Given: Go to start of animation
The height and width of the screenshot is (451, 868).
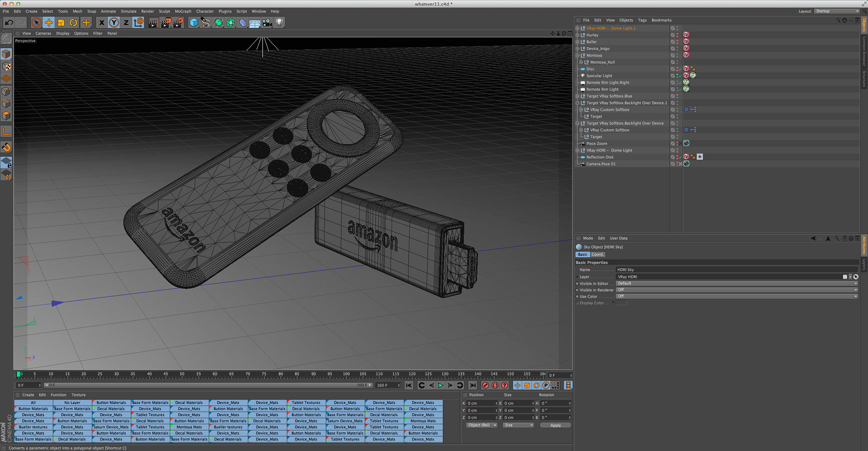Looking at the screenshot, I should pyautogui.click(x=409, y=385).
